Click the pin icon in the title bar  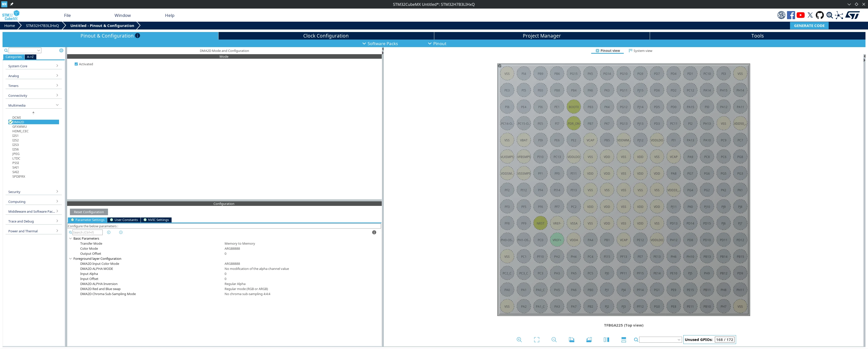coord(12,4)
